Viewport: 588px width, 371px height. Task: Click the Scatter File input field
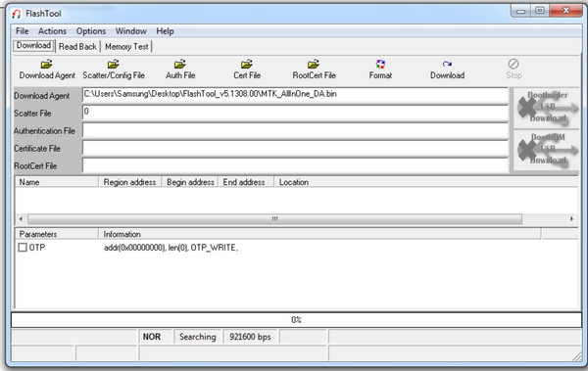click(x=295, y=113)
